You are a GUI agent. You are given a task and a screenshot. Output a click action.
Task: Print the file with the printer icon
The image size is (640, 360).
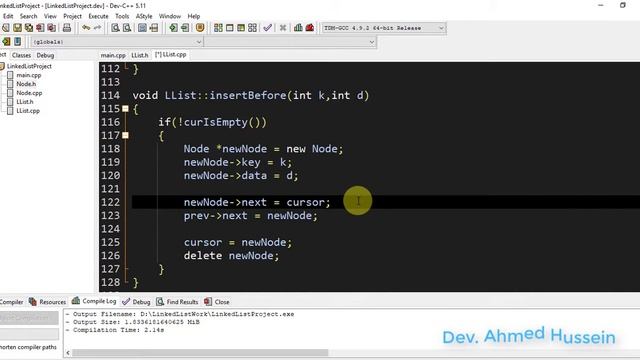pos(67,28)
